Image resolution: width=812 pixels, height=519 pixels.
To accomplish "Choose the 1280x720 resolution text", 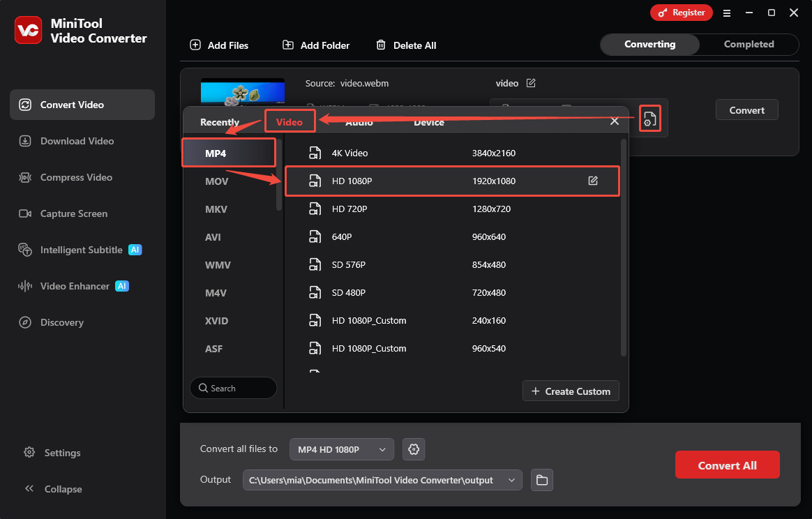I will (x=491, y=209).
